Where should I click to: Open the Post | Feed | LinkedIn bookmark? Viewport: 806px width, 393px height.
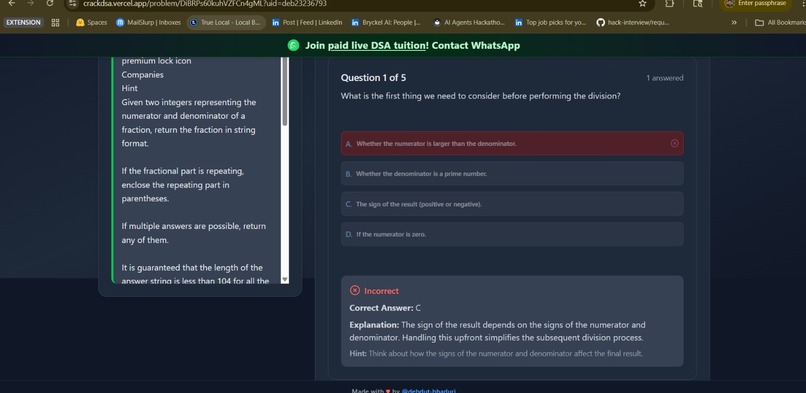click(x=307, y=23)
